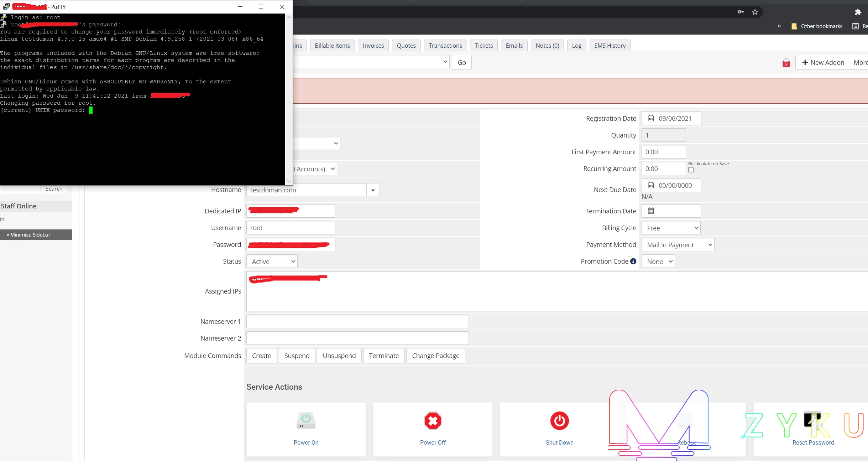Switch to the Invoices tab

pyautogui.click(x=373, y=46)
